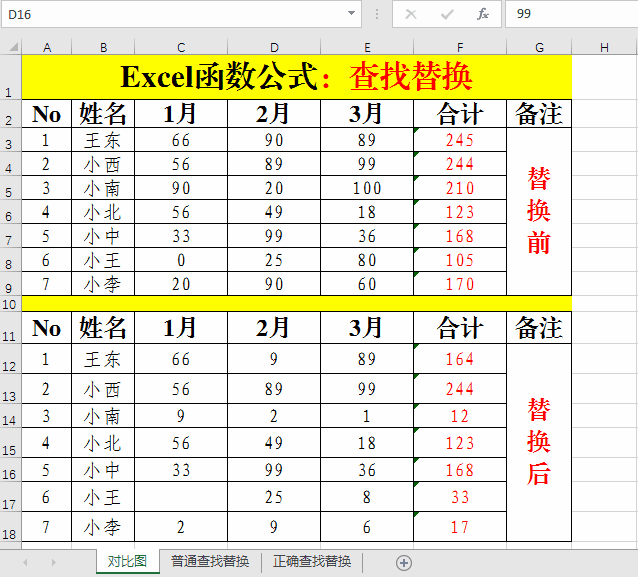Select column C header
The width and height of the screenshot is (638, 577).
point(181,47)
